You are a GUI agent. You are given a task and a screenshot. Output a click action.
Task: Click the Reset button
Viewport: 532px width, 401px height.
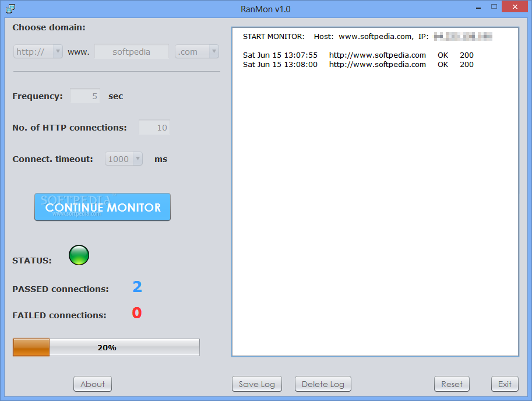coord(452,384)
